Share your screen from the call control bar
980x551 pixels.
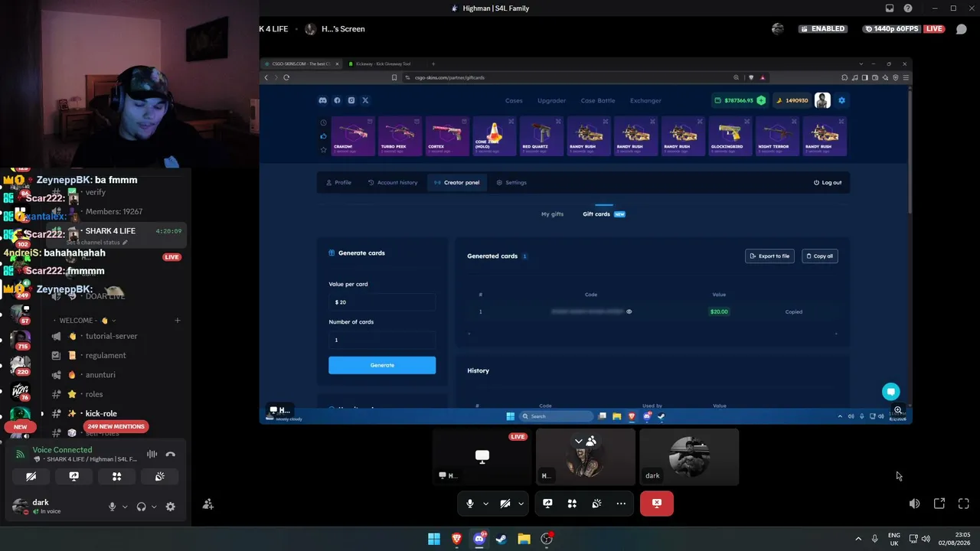click(547, 504)
